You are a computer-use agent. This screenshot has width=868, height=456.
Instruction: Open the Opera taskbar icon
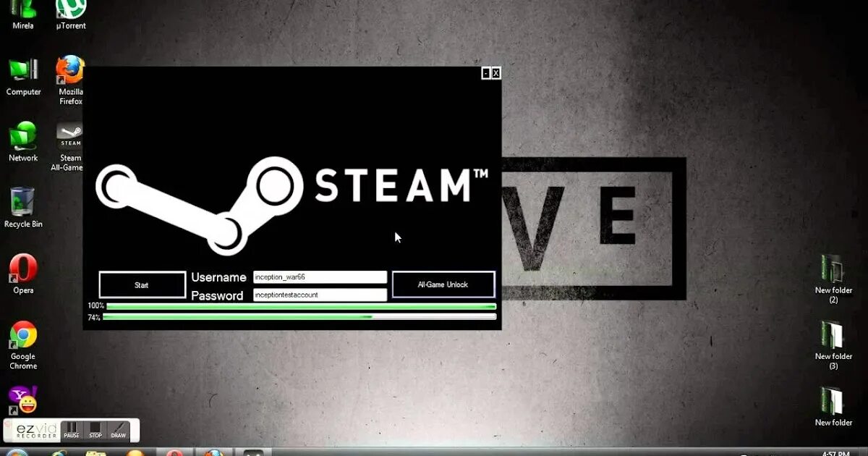(x=174, y=452)
